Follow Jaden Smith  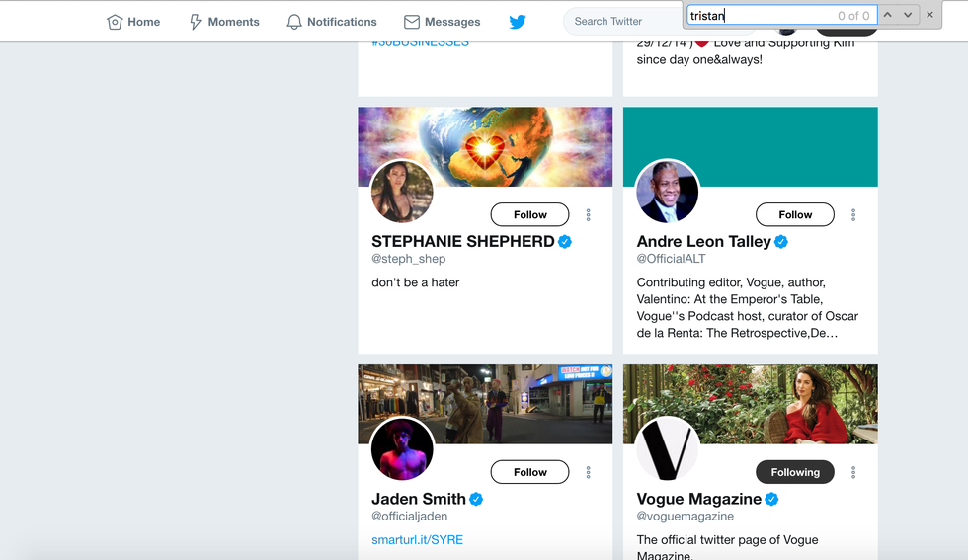click(529, 472)
